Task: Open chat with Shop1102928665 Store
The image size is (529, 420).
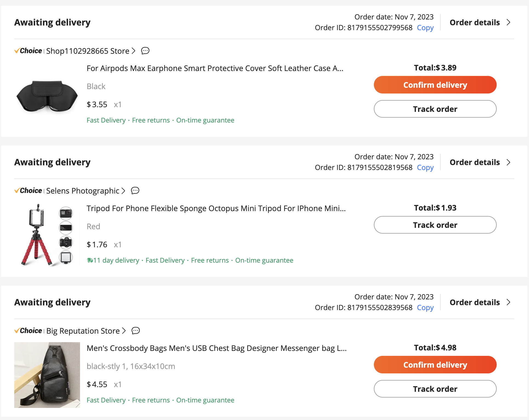Action: coord(145,51)
